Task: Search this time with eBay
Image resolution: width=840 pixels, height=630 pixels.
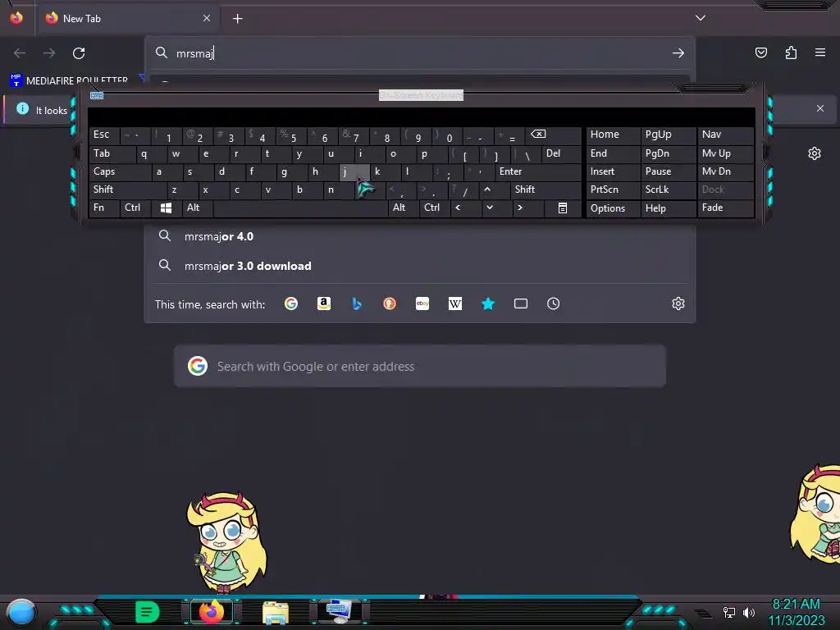Action: pyautogui.click(x=422, y=304)
